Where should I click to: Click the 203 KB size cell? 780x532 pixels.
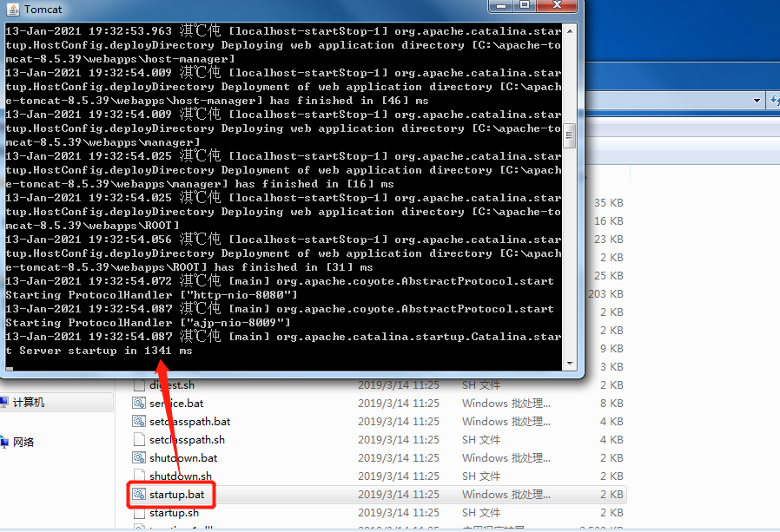coord(606,294)
